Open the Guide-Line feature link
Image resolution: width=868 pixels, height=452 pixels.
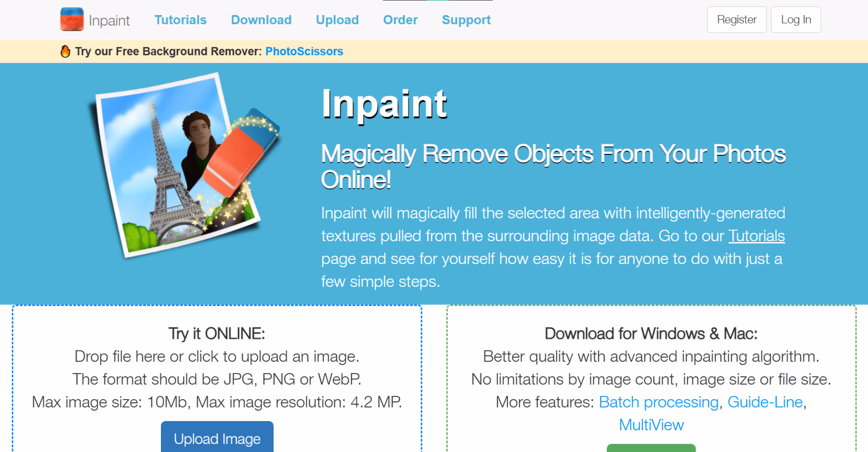(765, 402)
